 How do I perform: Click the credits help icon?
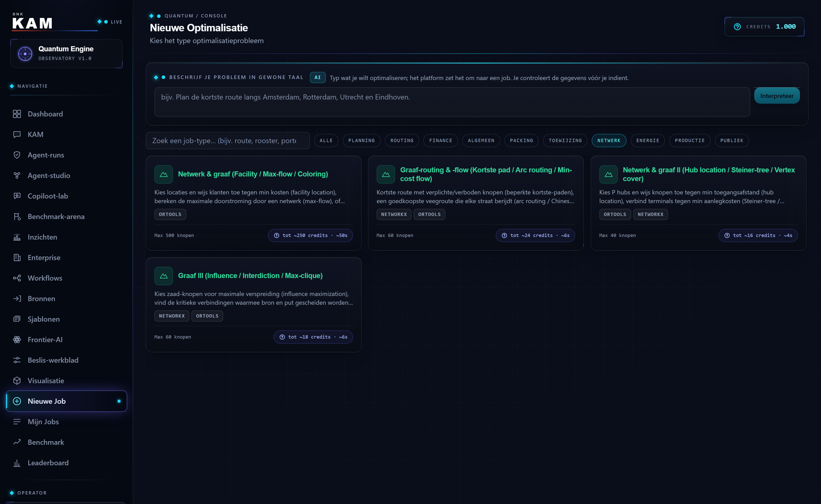[x=737, y=27]
